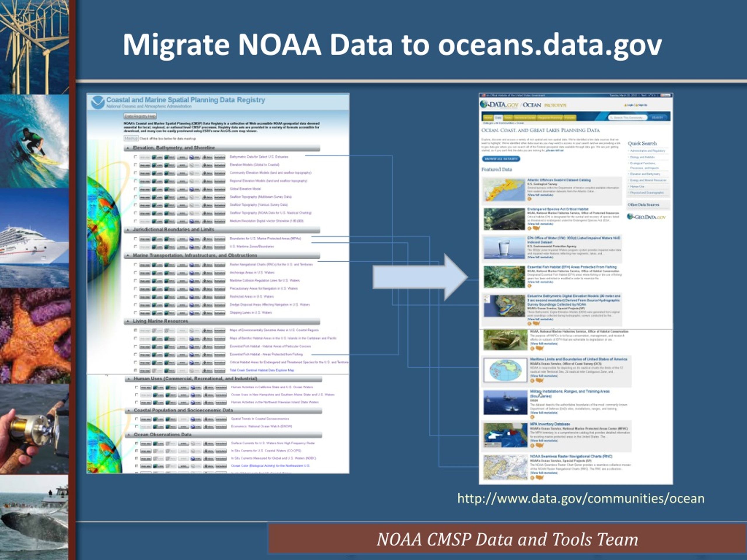Open the map app button for Elevation Models (Global to Coastal)

[x=145, y=165]
